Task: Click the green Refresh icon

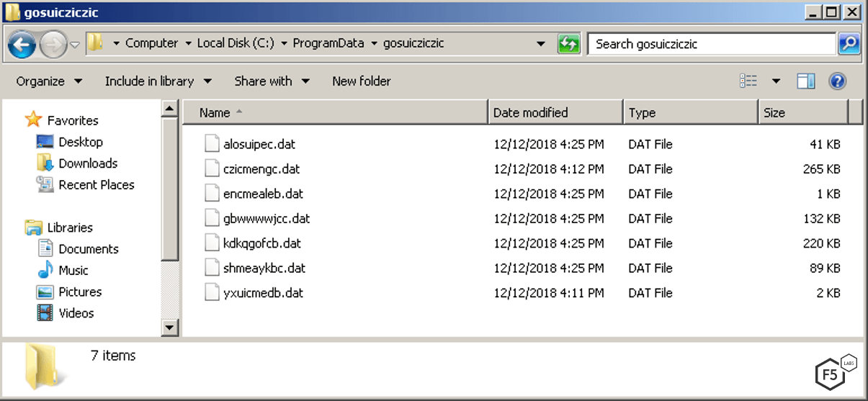Action: pos(568,44)
